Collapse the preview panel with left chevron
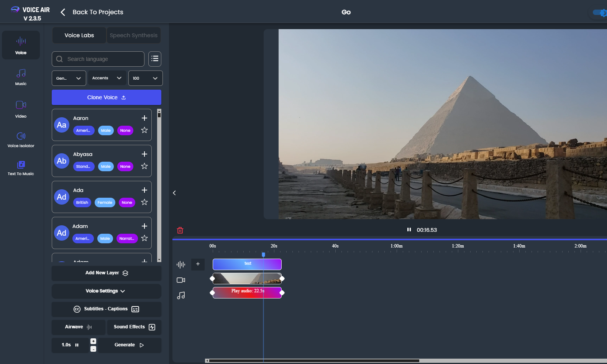Screen dimensions: 607x364 (174, 193)
